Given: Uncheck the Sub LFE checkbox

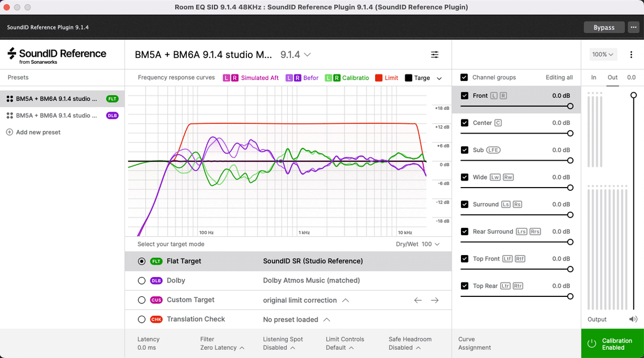Looking at the screenshot, I should (x=465, y=150).
